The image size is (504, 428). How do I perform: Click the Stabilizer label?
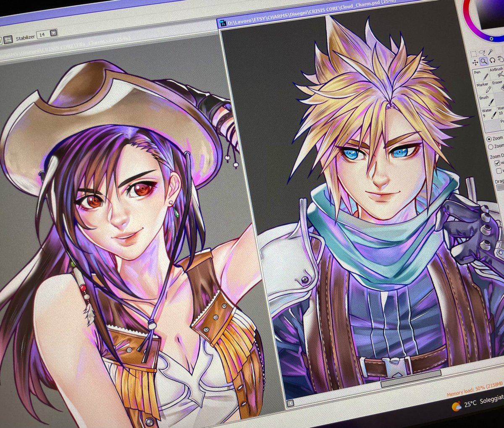pos(25,38)
